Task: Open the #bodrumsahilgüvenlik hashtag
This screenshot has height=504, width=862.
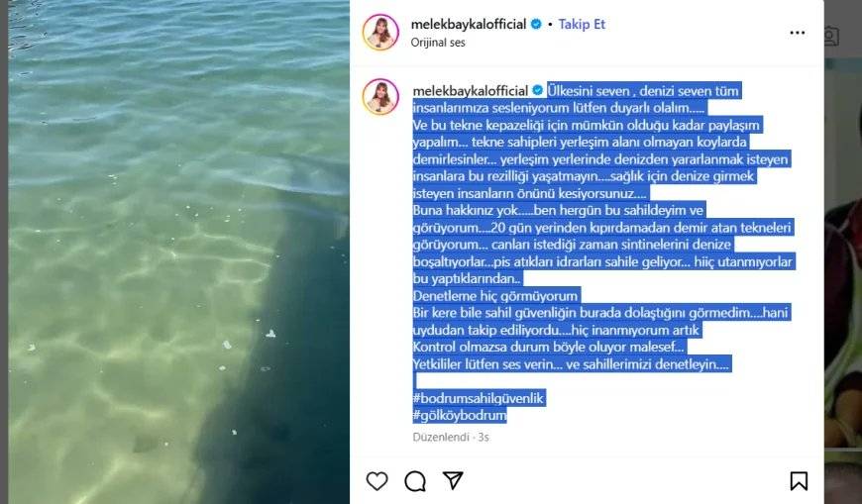Action: [479, 398]
